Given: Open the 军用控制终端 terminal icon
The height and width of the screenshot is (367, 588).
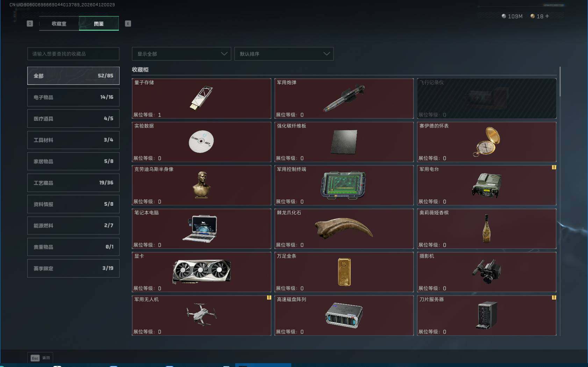Looking at the screenshot, I should pyautogui.click(x=343, y=185).
